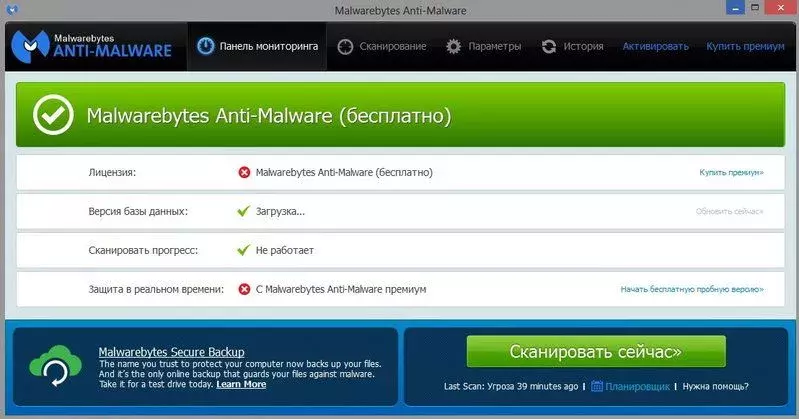This screenshot has width=799, height=419.
Task: Follow the Купить премиум» link in Лицензия row
Action: click(731, 172)
